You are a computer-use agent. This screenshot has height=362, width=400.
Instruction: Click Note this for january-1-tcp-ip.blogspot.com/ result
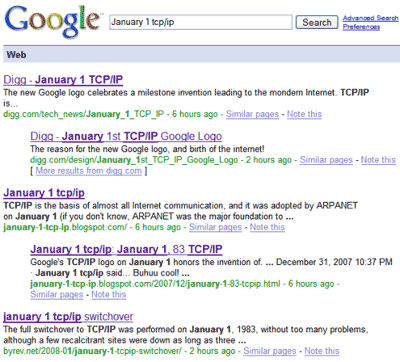pos(267,227)
